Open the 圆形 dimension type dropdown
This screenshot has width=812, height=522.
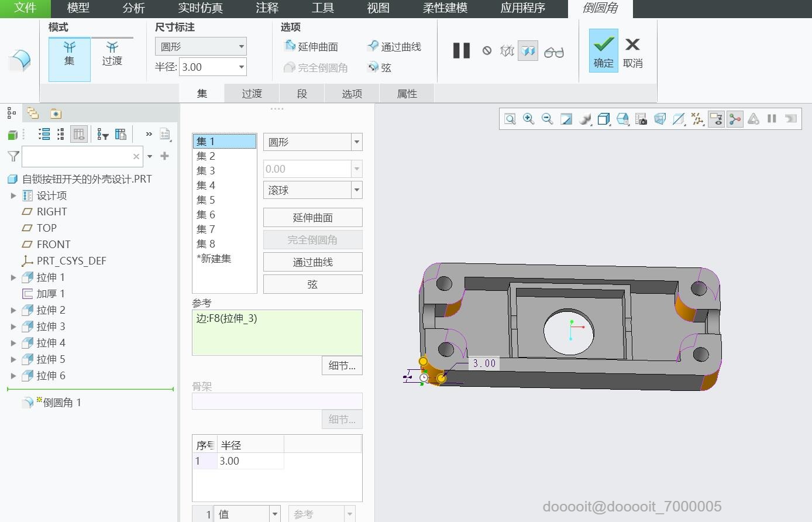(x=241, y=46)
